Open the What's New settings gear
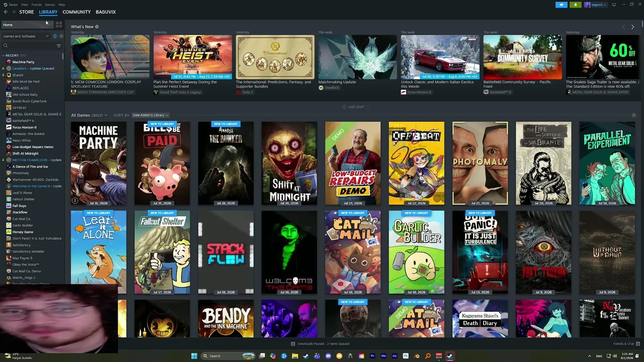 [97, 27]
